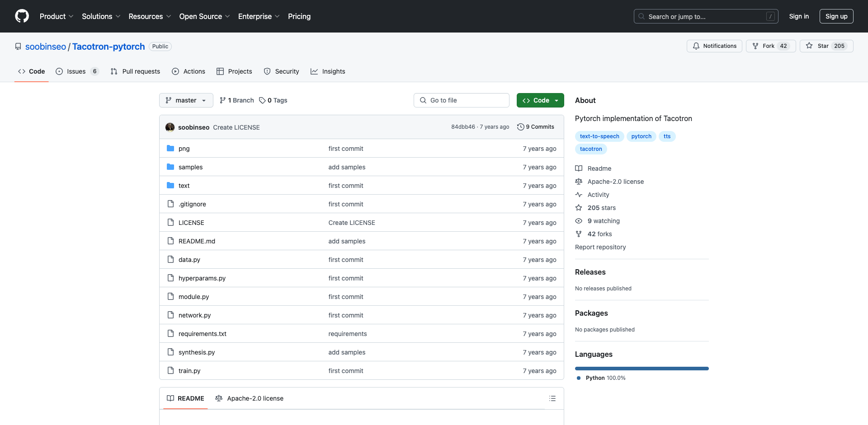Click the star icon next to Star
Viewport: 868px width, 425px height.
pyautogui.click(x=809, y=46)
